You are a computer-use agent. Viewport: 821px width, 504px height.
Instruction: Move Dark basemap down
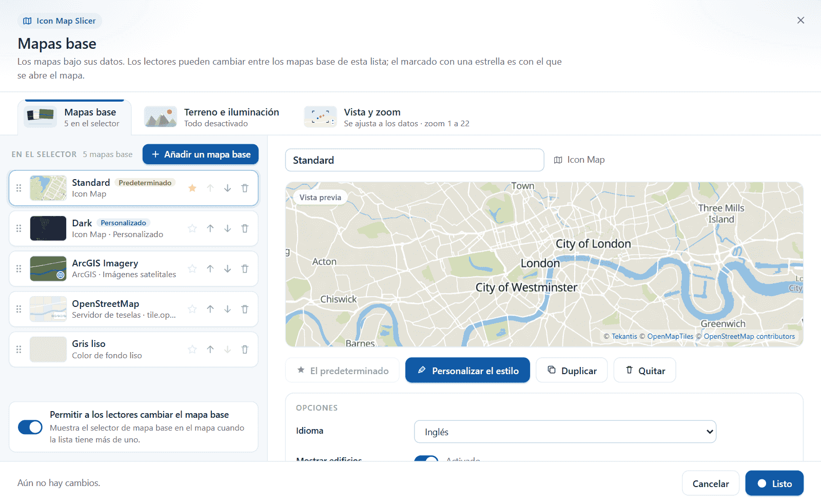point(227,228)
